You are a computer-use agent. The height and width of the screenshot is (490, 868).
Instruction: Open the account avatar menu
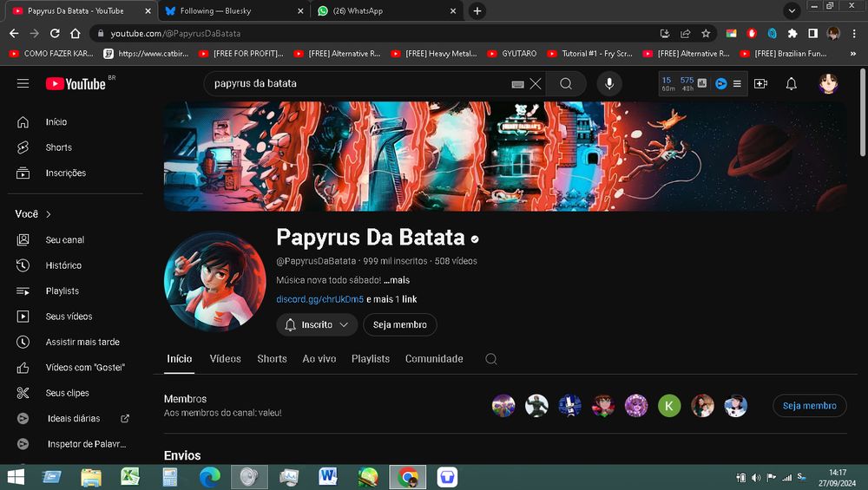pos(828,83)
